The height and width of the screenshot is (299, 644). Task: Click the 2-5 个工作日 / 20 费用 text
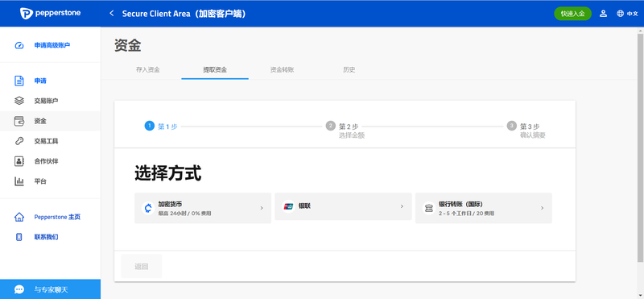click(x=467, y=214)
